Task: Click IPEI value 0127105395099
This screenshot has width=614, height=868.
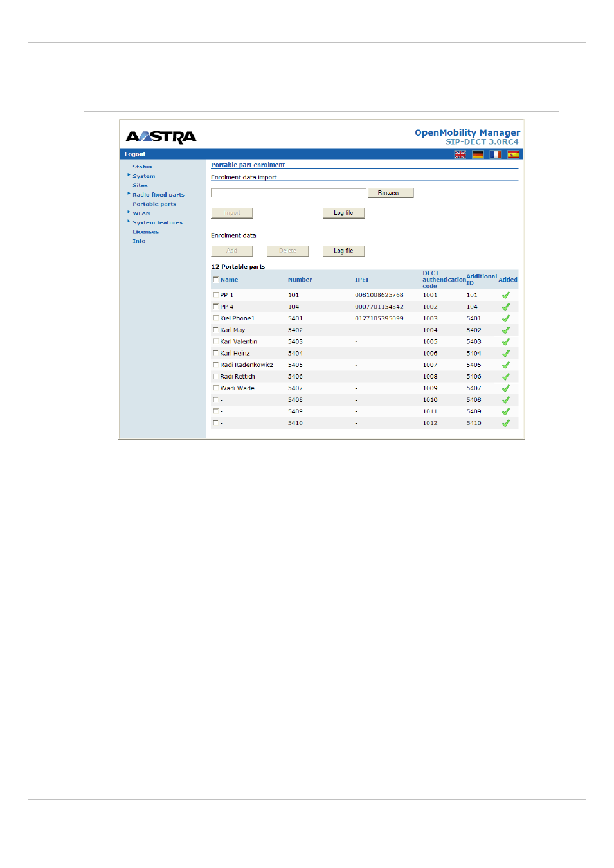Action: click(x=379, y=318)
